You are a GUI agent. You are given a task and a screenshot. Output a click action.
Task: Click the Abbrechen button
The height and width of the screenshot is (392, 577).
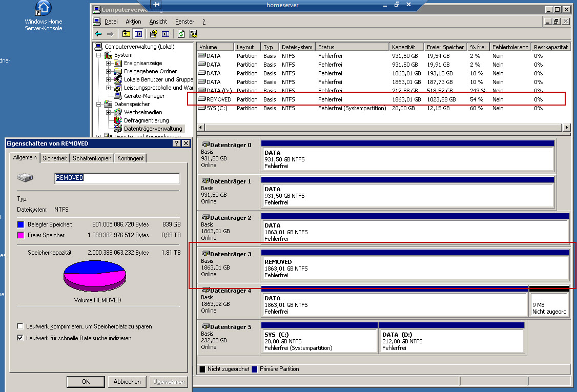[x=127, y=382]
